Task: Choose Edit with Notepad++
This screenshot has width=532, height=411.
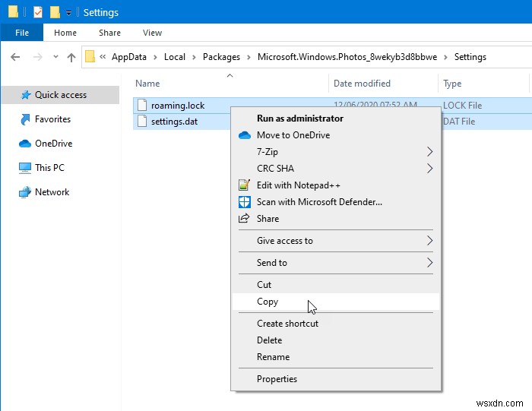Action: point(336,185)
